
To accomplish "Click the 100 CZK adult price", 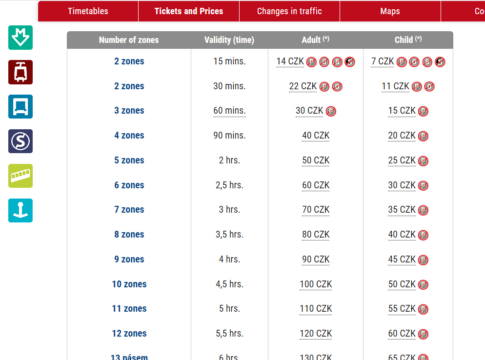I will tap(316, 284).
